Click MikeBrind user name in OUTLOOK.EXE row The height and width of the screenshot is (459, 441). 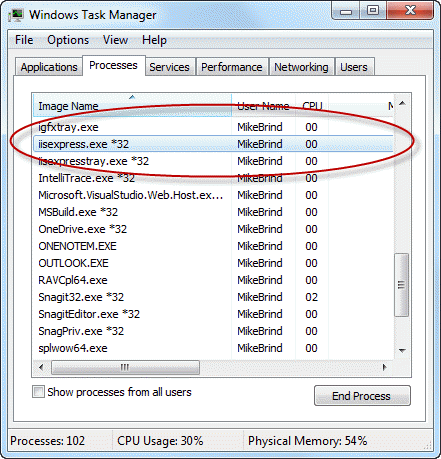260,263
